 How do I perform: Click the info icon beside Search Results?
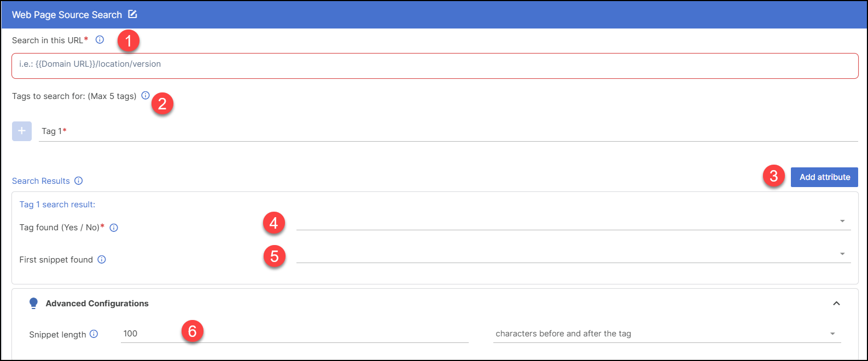click(78, 180)
